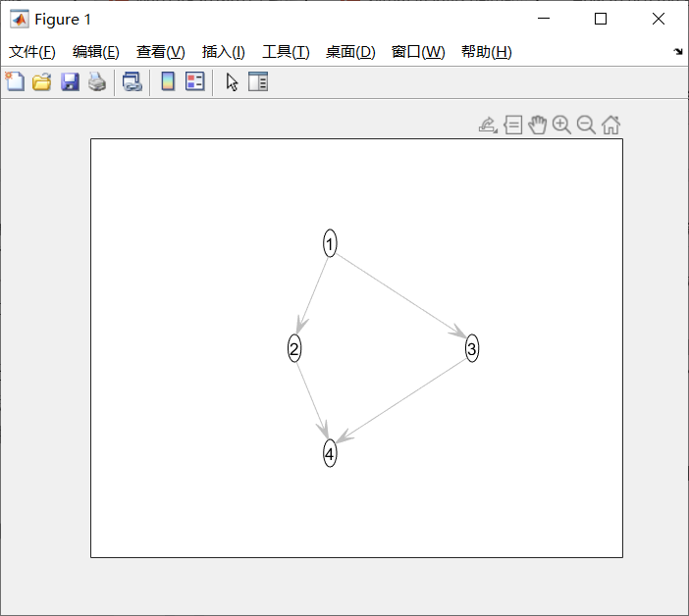Restore view with the Home icon
Screen dimensions: 689x616
pyautogui.click(x=610, y=126)
